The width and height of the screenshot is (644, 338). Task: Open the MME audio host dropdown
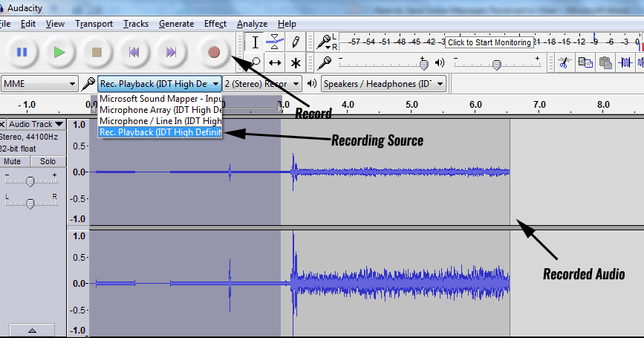click(x=39, y=84)
